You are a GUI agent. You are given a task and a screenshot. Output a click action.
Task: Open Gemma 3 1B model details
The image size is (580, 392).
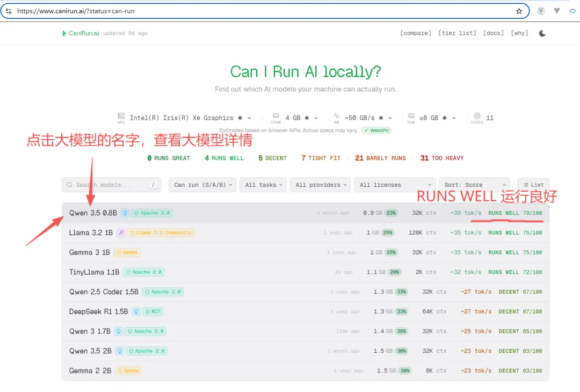[x=90, y=252]
